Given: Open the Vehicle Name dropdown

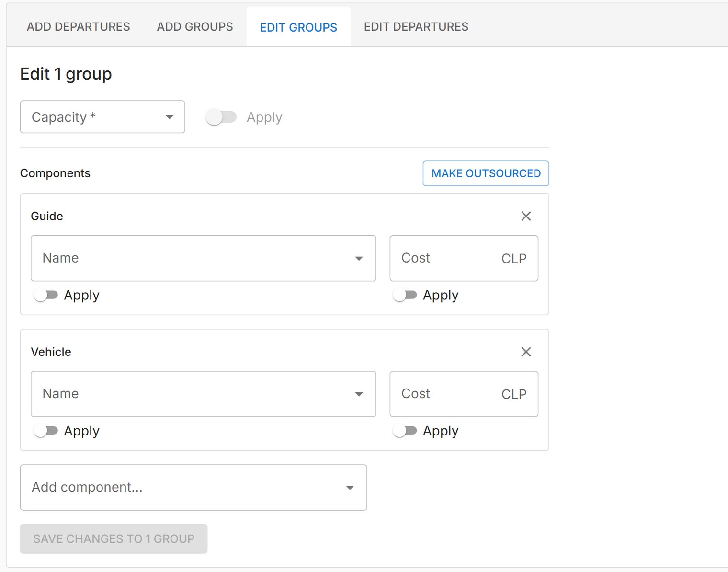Looking at the screenshot, I should point(204,394).
